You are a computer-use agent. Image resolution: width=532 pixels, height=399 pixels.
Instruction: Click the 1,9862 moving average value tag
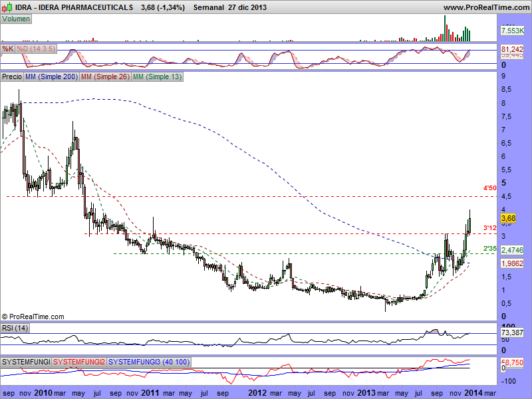click(512, 263)
